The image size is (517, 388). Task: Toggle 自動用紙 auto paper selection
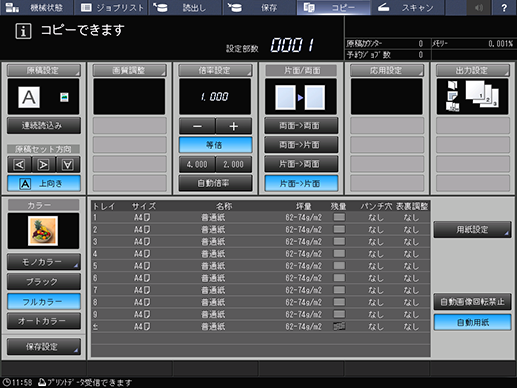(x=472, y=322)
